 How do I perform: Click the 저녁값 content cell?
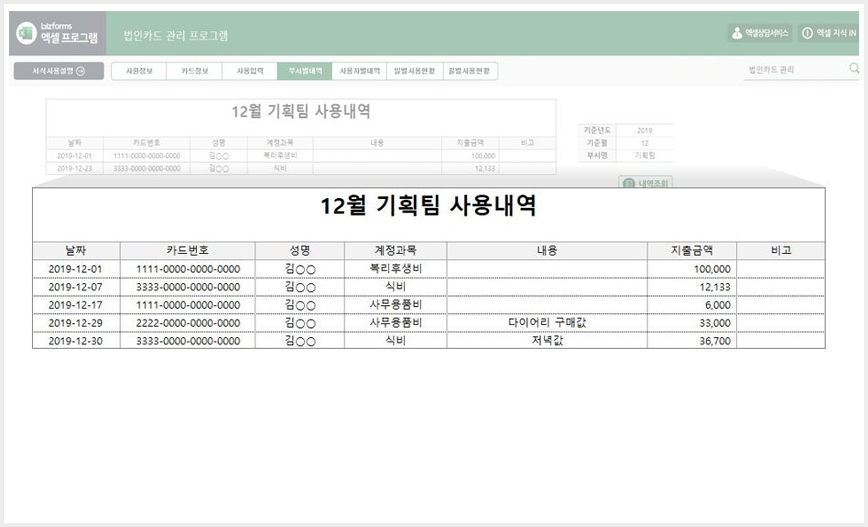547,341
